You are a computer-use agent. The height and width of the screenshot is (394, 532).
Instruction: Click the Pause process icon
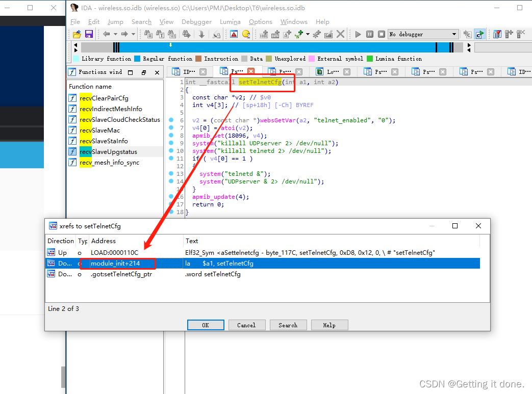click(x=370, y=34)
